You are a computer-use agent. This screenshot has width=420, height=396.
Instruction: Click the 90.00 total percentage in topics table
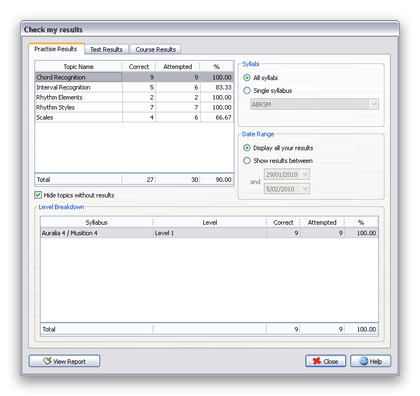223,179
